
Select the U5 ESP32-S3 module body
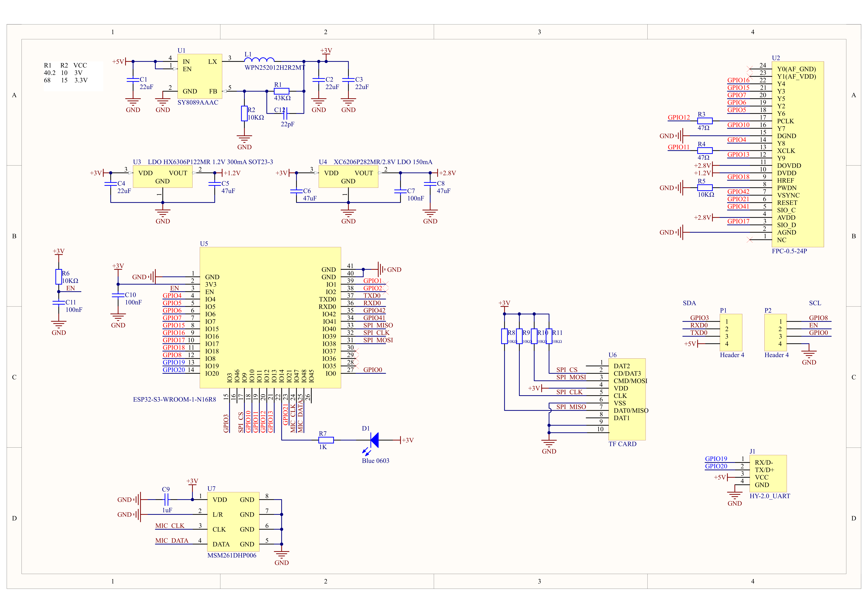270,317
